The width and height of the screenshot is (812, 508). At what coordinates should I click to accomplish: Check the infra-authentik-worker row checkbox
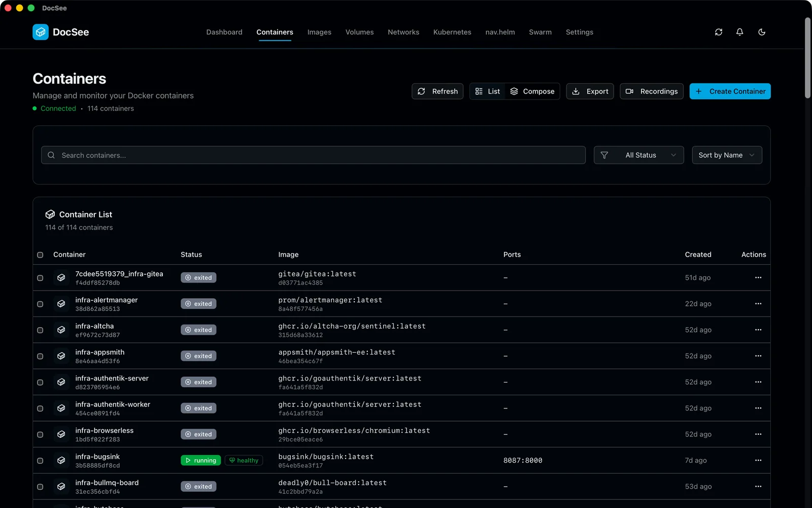(40, 408)
